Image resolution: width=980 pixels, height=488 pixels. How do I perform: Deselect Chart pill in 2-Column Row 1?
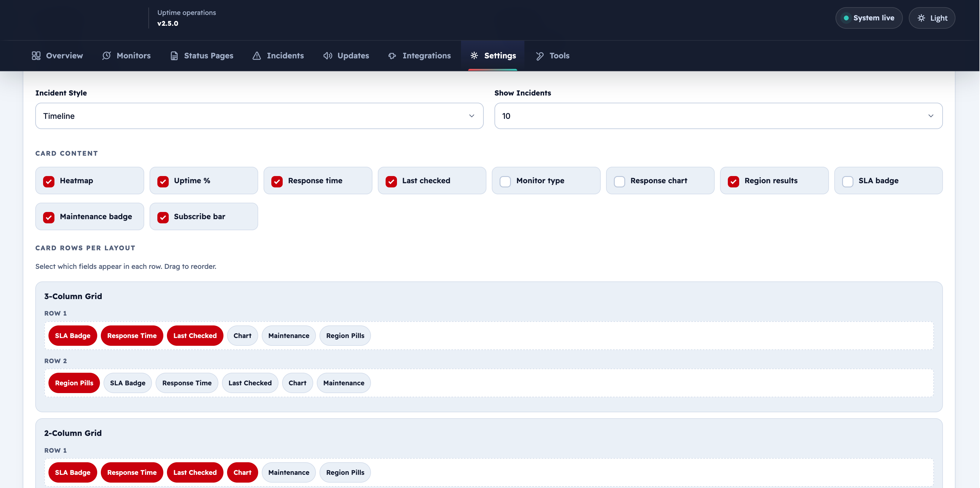click(242, 472)
